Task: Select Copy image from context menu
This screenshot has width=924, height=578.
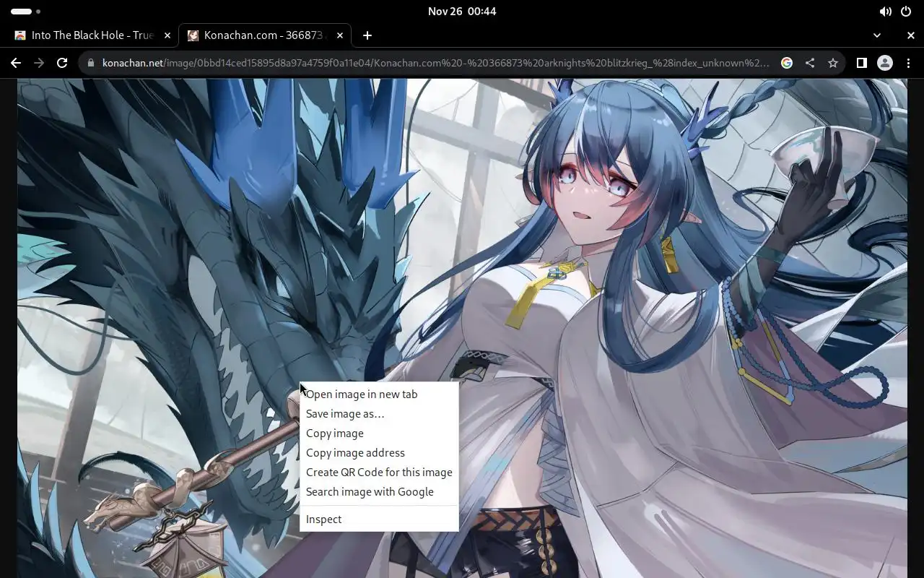Action: [x=379, y=433]
